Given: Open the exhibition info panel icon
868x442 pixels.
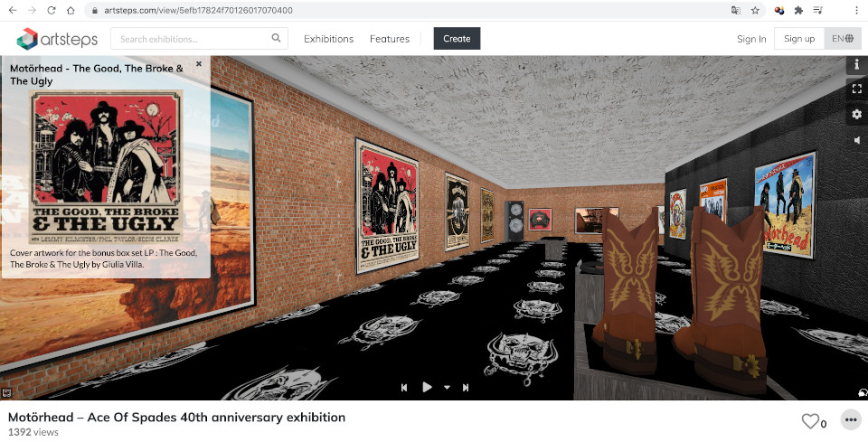Looking at the screenshot, I should tap(856, 64).
